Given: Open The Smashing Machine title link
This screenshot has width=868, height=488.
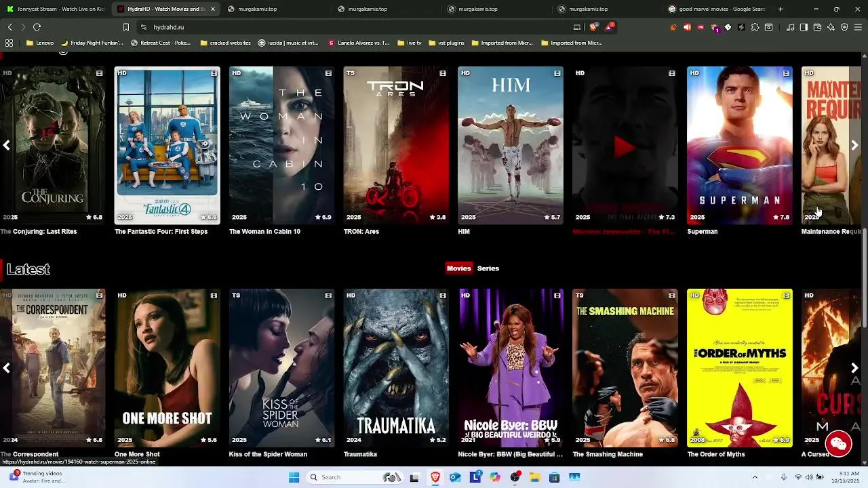Looking at the screenshot, I should click(x=608, y=454).
